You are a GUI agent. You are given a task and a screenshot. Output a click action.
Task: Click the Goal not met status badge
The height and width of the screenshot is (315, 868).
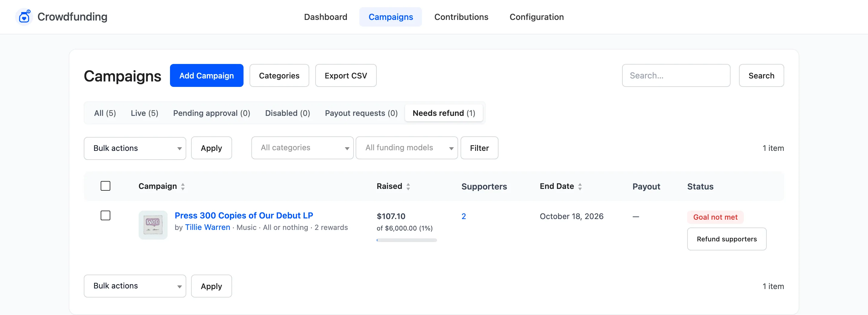coord(715,217)
